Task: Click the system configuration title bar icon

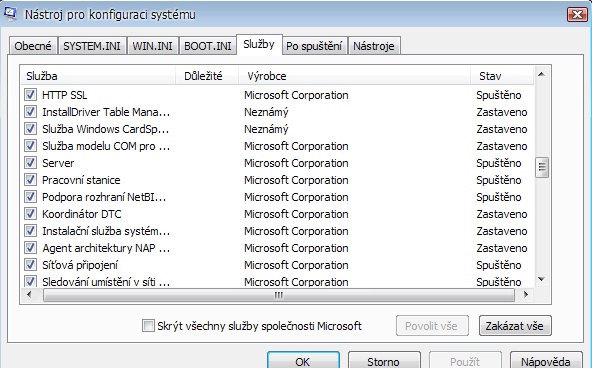Action: point(10,14)
